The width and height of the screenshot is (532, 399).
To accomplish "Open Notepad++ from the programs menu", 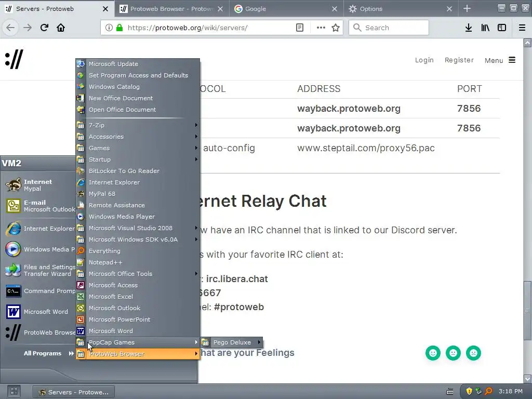I will pos(138,262).
